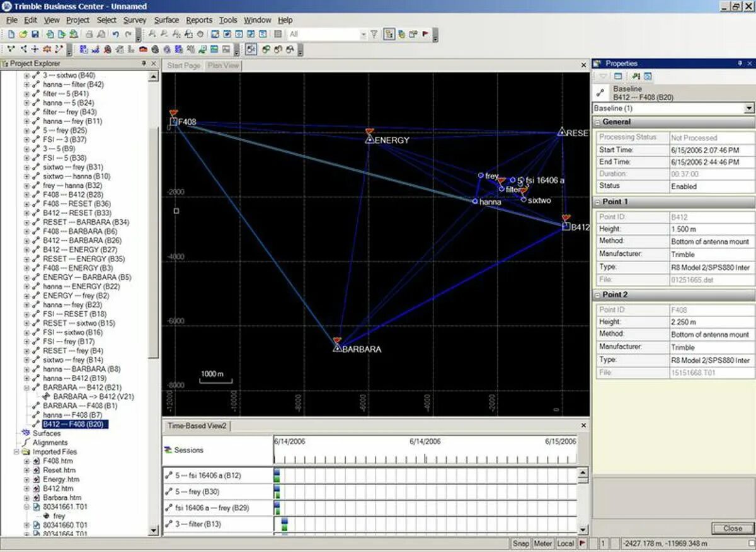This screenshot has width=756, height=552.
Task: Collapse the Point 2 properties section
Action: coord(598,294)
